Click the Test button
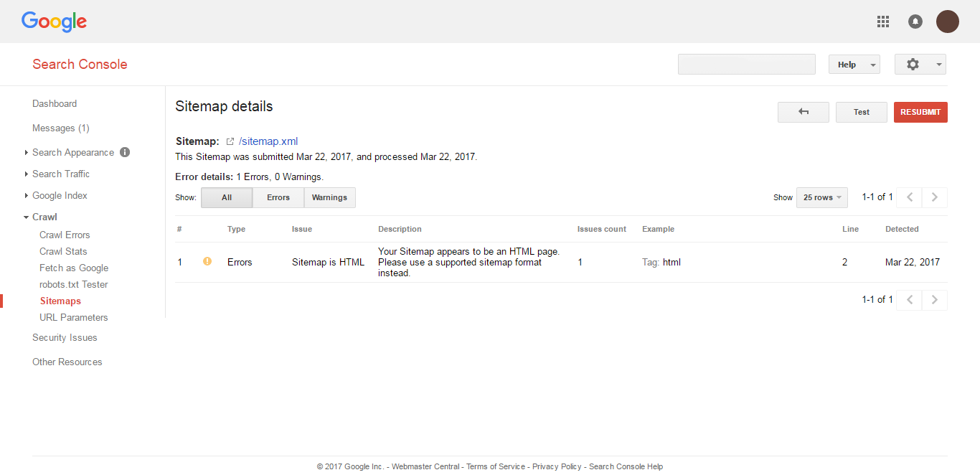980x475 pixels. point(862,112)
